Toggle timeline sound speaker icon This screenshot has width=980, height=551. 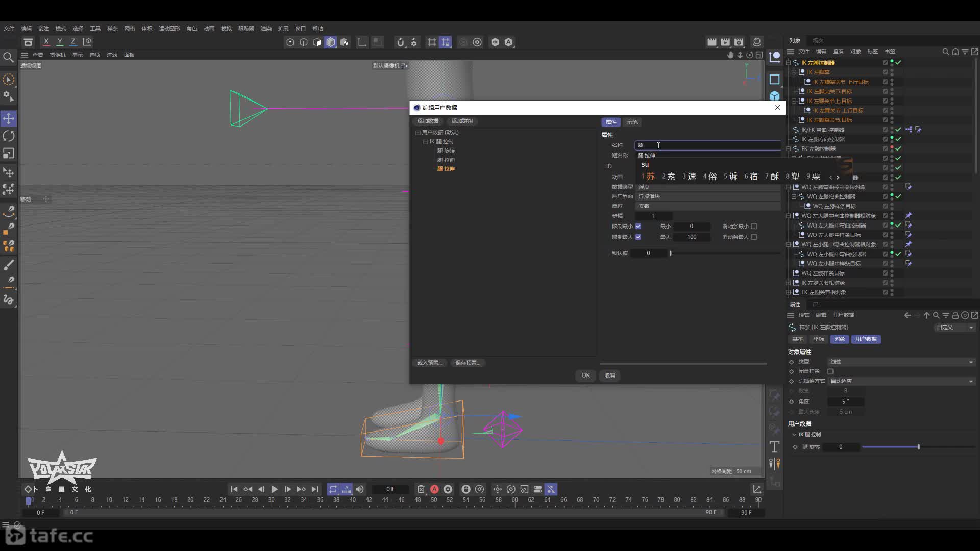click(x=360, y=489)
